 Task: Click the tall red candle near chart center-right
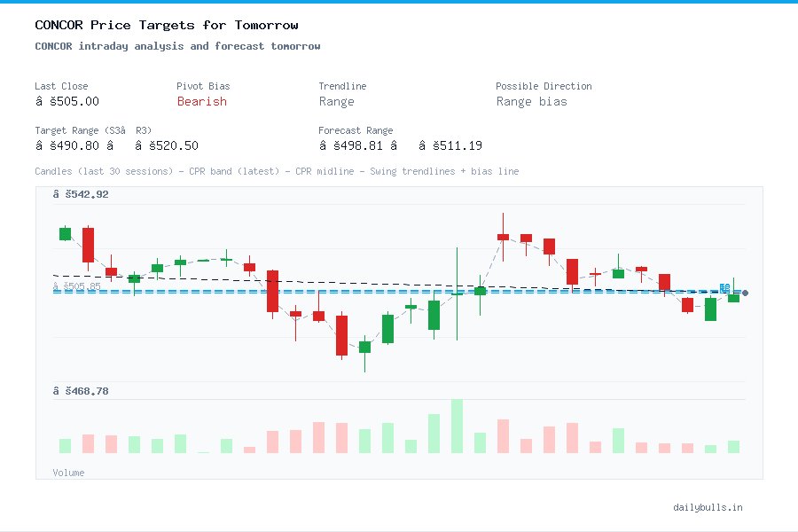pos(572,270)
